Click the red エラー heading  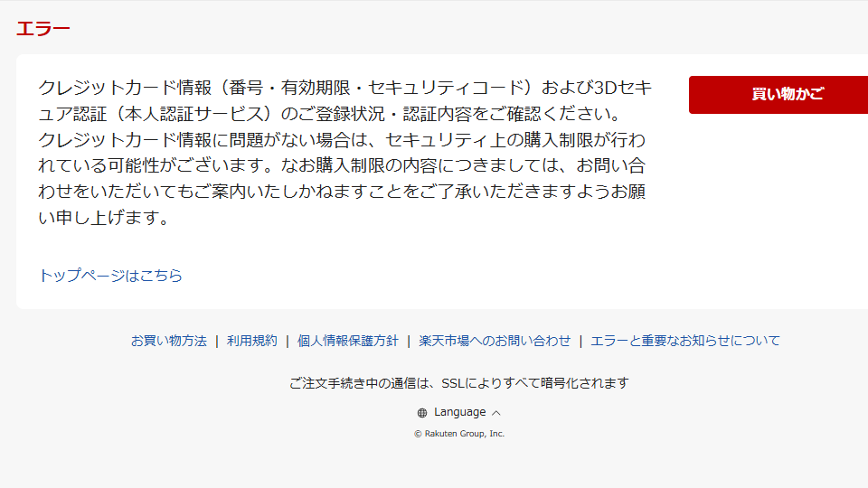pyautogui.click(x=43, y=28)
